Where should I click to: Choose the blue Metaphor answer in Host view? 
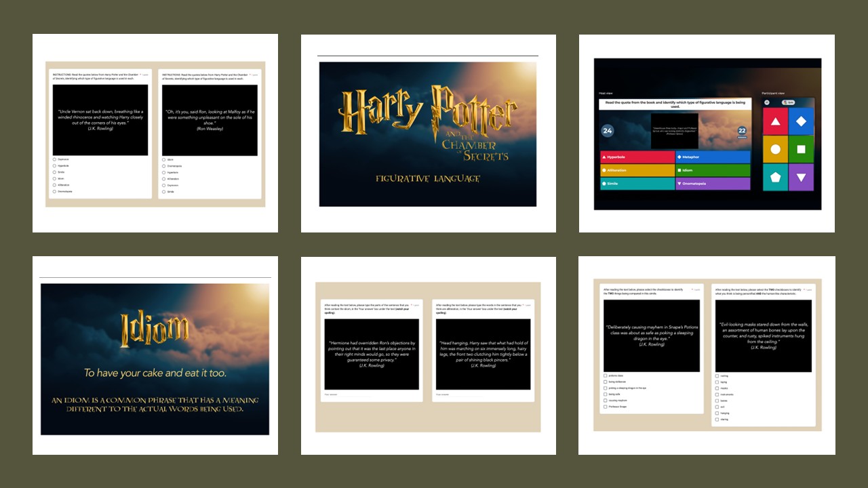(713, 157)
